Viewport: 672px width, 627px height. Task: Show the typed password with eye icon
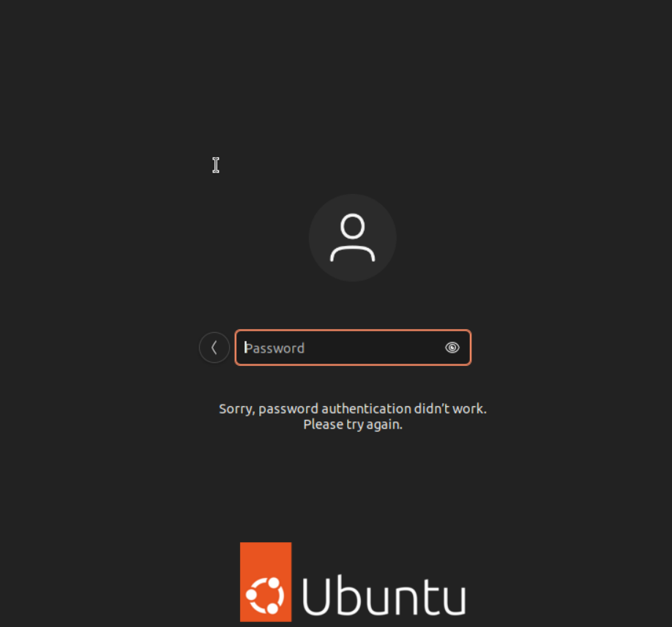pos(452,348)
